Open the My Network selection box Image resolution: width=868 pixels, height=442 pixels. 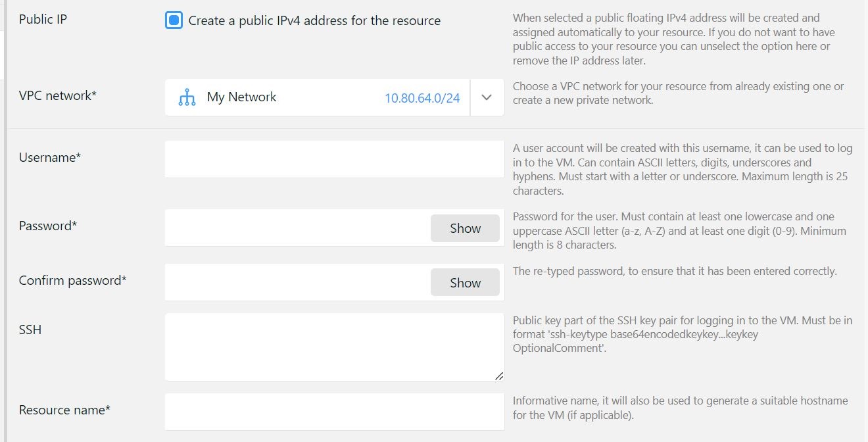click(x=296, y=97)
